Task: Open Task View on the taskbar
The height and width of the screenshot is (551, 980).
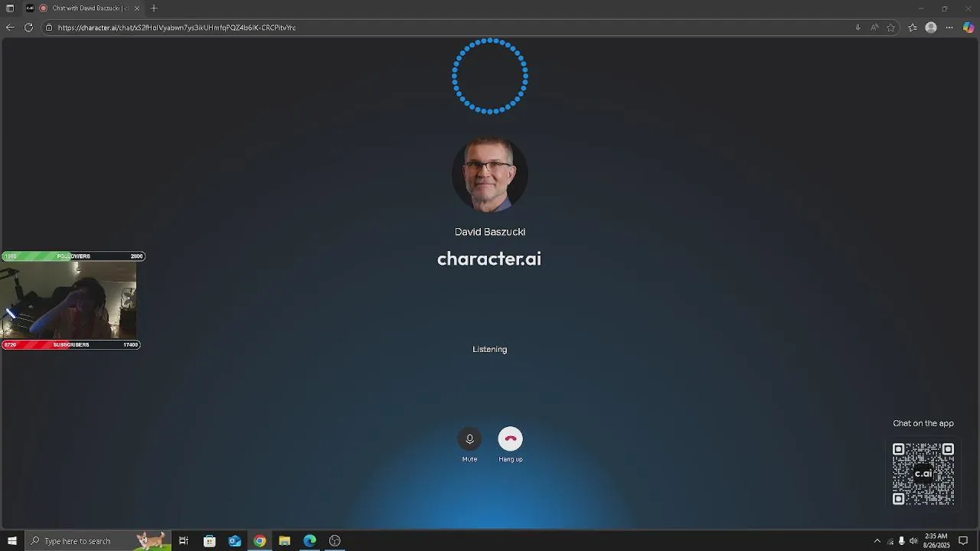Action: coord(184,541)
